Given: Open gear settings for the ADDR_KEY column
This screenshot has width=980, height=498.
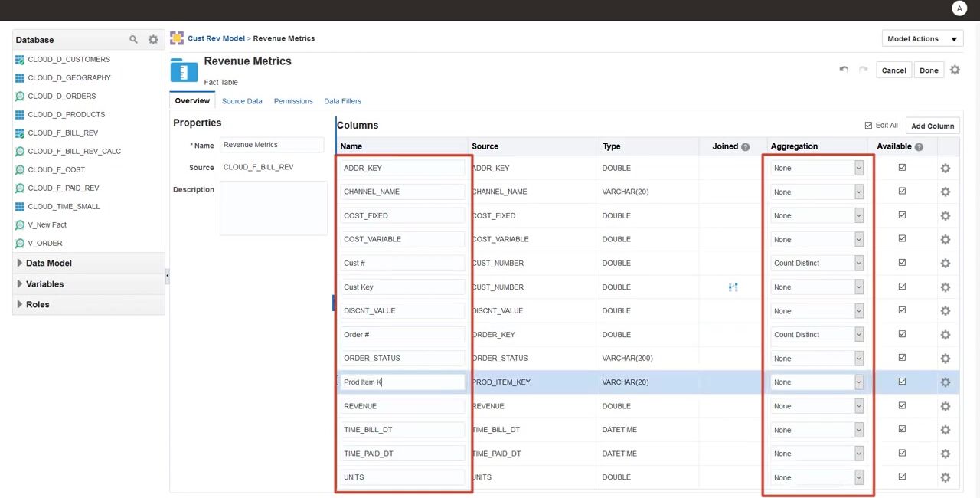Looking at the screenshot, I should (945, 169).
